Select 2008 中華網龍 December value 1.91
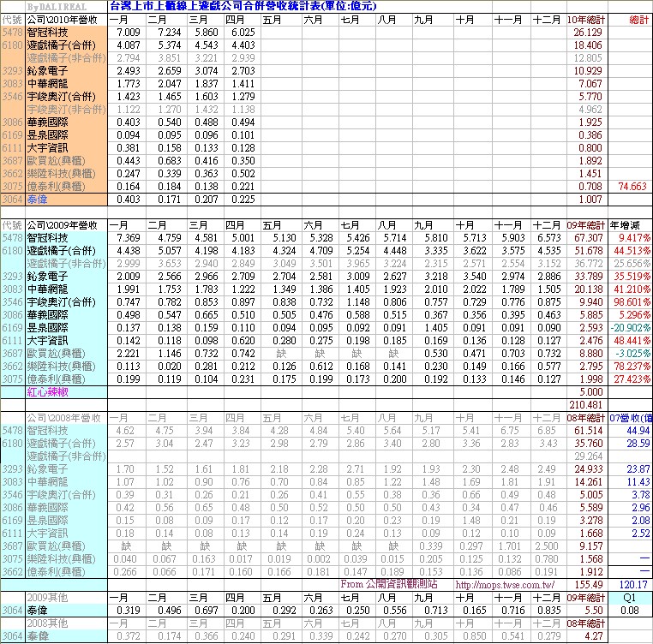The height and width of the screenshot is (644, 653). click(x=546, y=482)
